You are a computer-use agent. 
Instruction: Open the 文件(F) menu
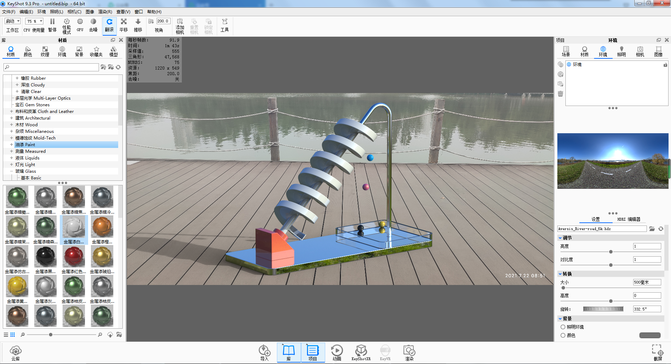9,12
